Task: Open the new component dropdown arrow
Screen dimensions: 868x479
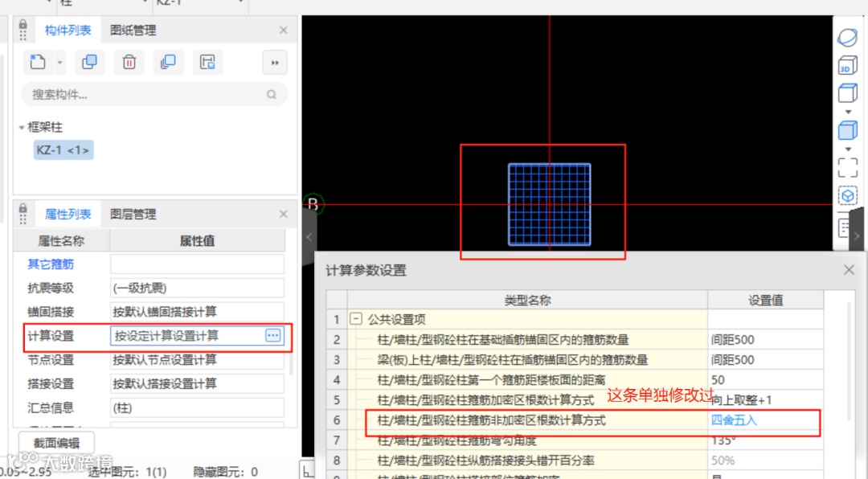Action: tap(59, 63)
